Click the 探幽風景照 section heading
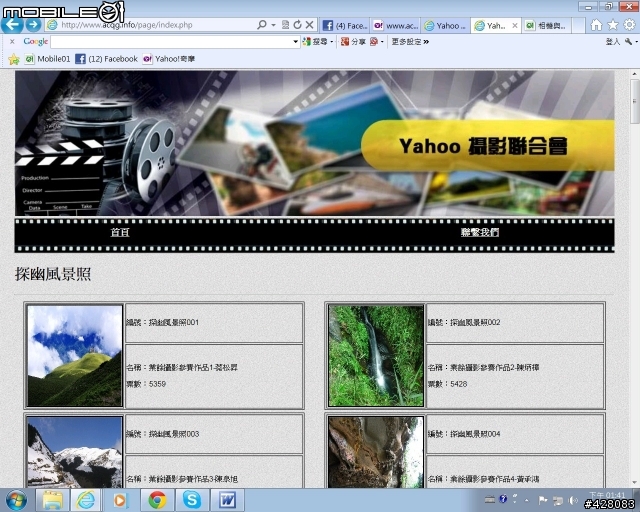Viewport: 640px width, 512px height. pos(53,274)
